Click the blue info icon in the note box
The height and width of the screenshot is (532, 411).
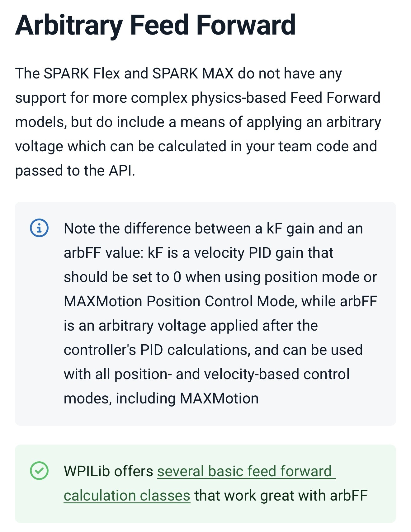[x=39, y=228]
